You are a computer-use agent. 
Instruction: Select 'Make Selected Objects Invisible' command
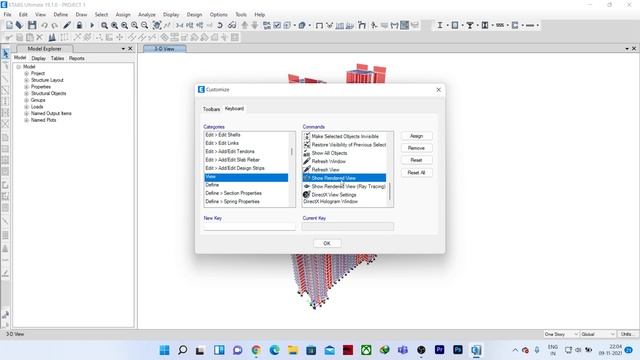point(344,136)
